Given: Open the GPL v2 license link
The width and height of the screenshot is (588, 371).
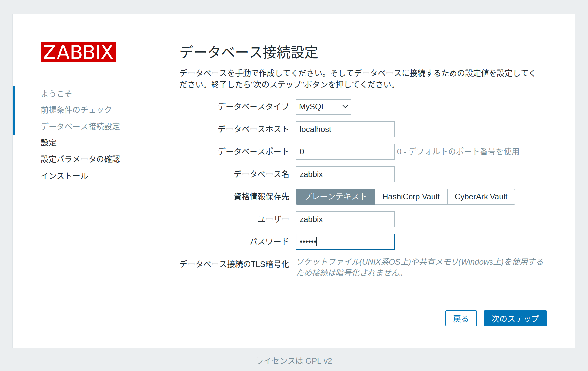Looking at the screenshot, I should [318, 361].
